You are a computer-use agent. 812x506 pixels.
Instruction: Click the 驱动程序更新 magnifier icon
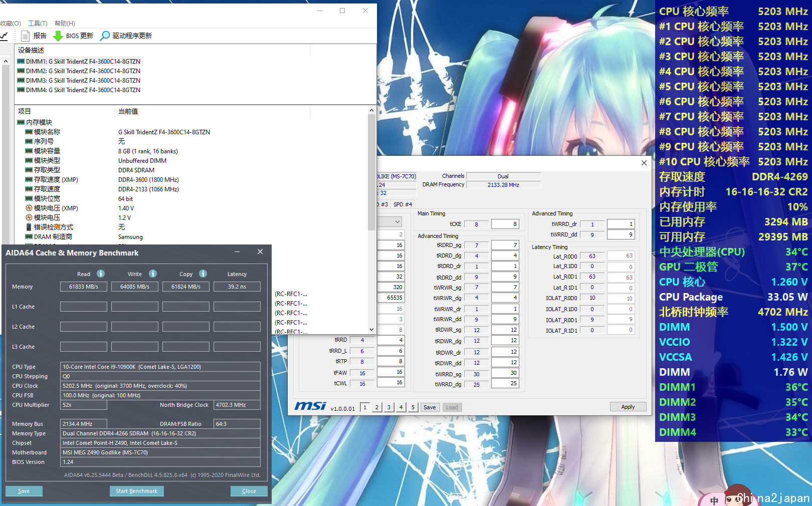105,36
